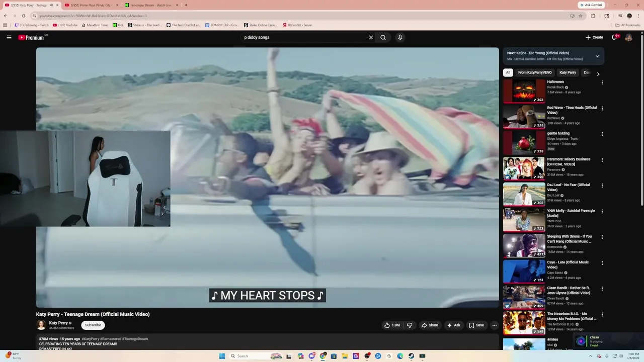This screenshot has height=362, width=644.
Task: Share the Teenage Dream video
Action: 430,325
